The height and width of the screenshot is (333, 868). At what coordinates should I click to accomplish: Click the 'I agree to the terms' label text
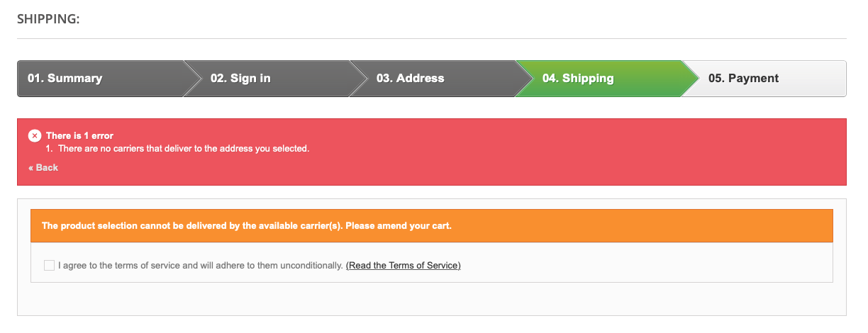coord(201,265)
